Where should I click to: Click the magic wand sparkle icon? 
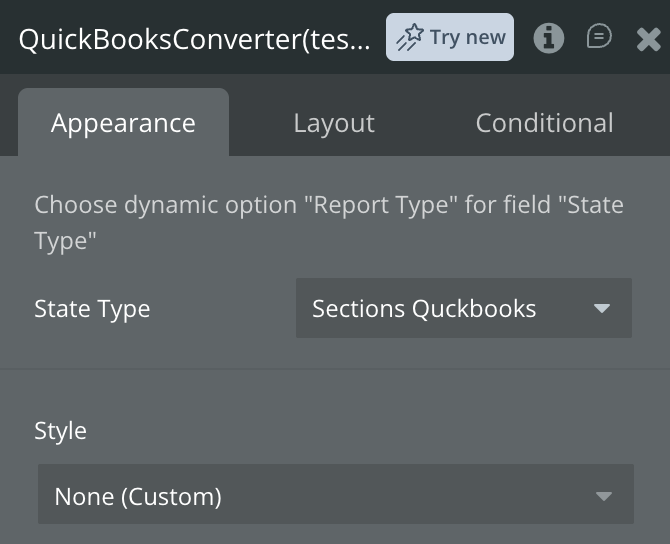tap(410, 38)
